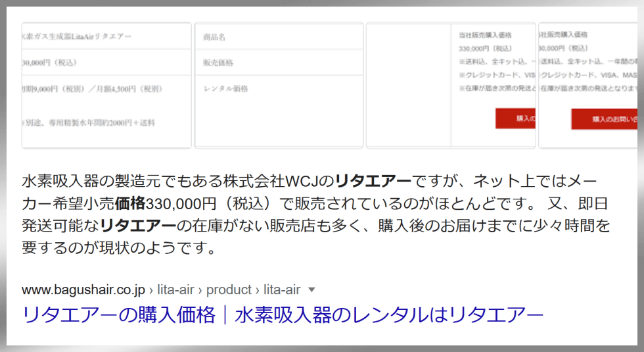Click the 販売価格 cell in the second thumbnail
The width and height of the screenshot is (644, 352).
(279, 63)
